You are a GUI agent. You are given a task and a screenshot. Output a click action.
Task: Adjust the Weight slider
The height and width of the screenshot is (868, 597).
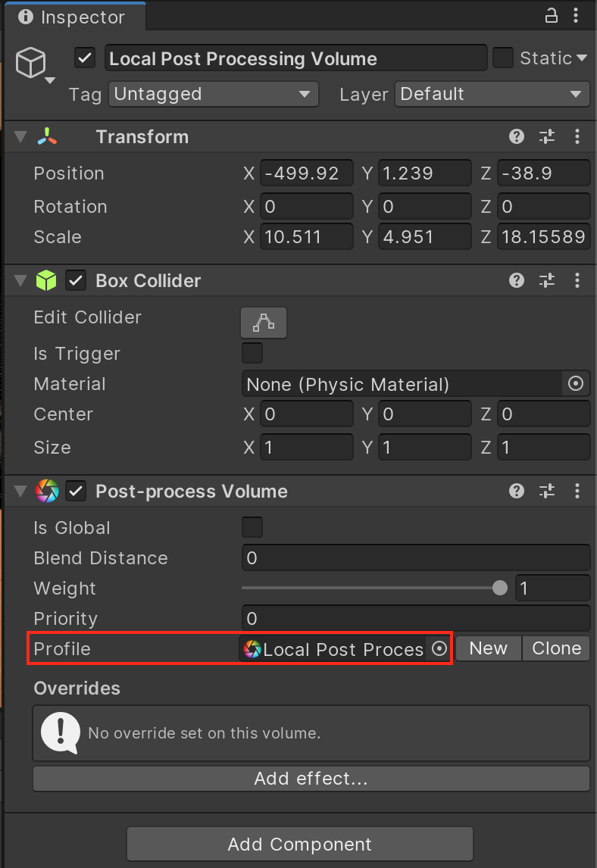[499, 588]
